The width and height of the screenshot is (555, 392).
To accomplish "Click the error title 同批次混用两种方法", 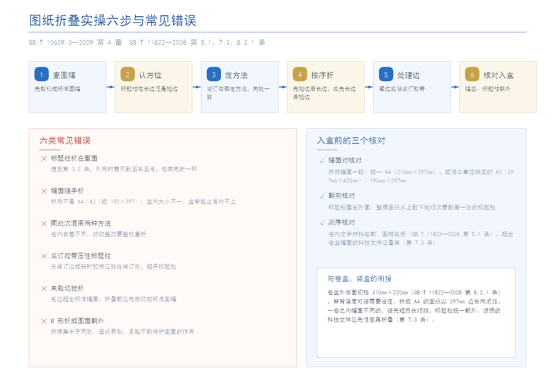I will (x=81, y=223).
